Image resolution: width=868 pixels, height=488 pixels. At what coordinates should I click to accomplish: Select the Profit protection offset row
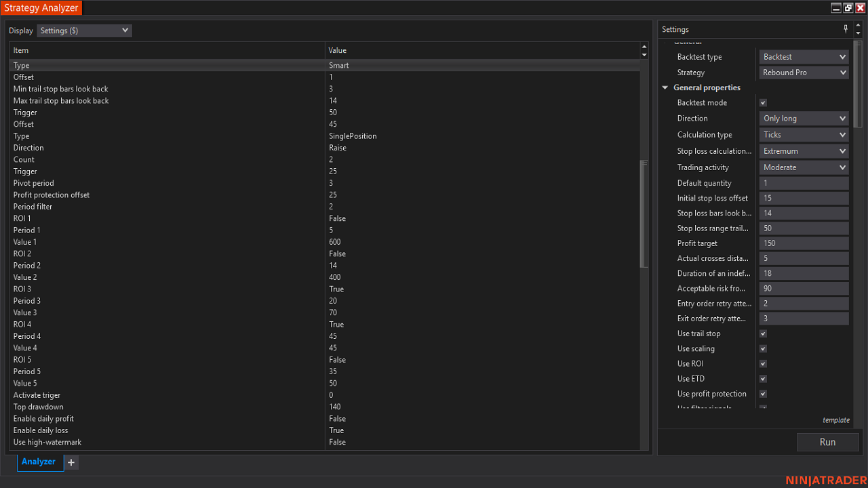(x=325, y=195)
